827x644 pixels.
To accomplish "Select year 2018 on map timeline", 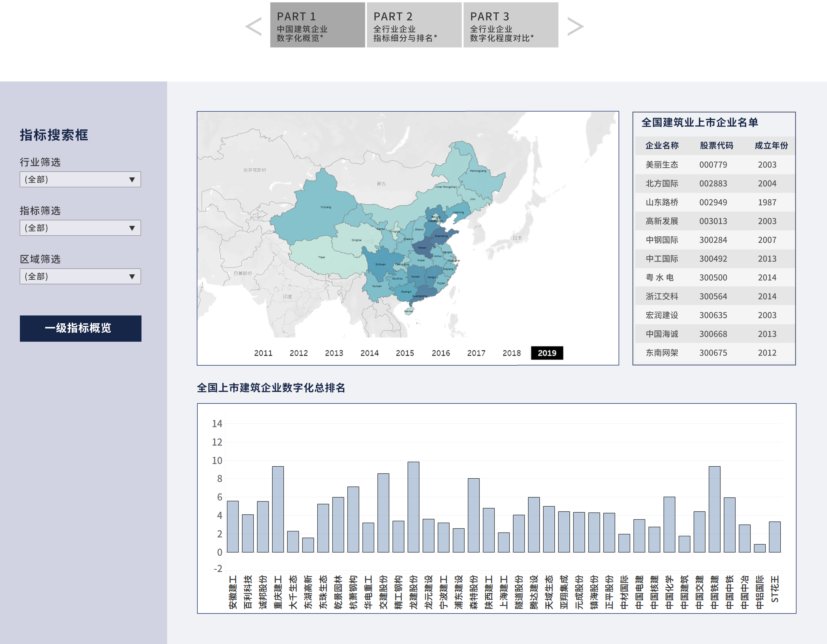I will tap(511, 353).
